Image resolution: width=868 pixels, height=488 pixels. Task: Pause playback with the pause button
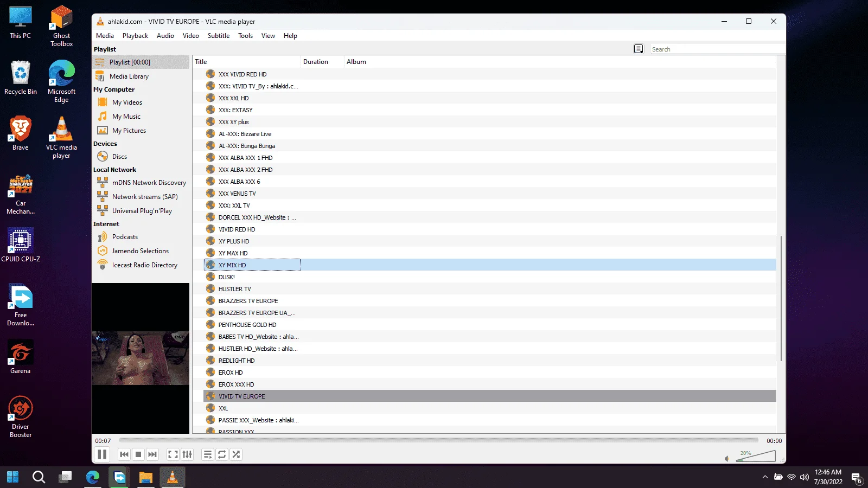pos(102,454)
